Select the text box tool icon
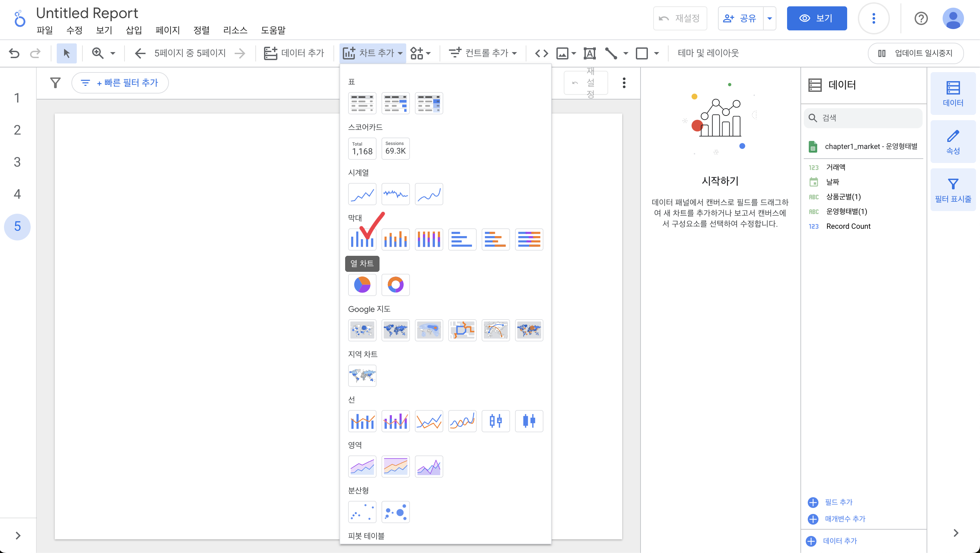This screenshot has height=553, width=980. pyautogui.click(x=589, y=53)
